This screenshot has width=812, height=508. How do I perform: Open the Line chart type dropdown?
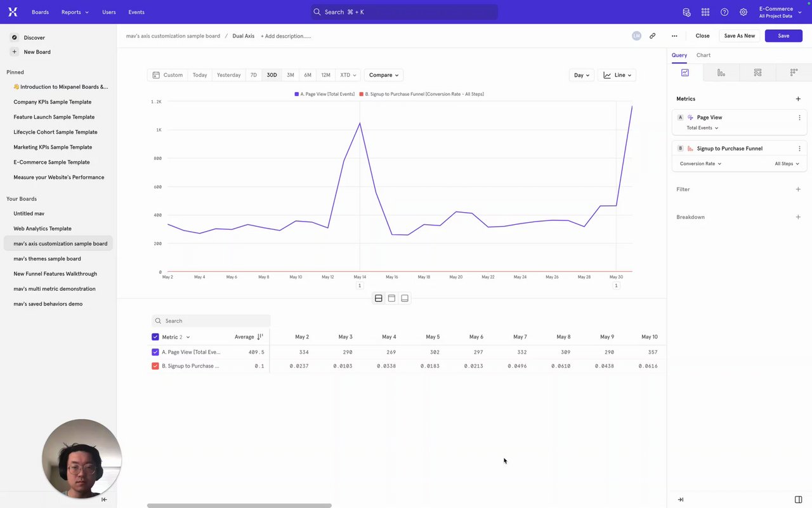coord(617,75)
